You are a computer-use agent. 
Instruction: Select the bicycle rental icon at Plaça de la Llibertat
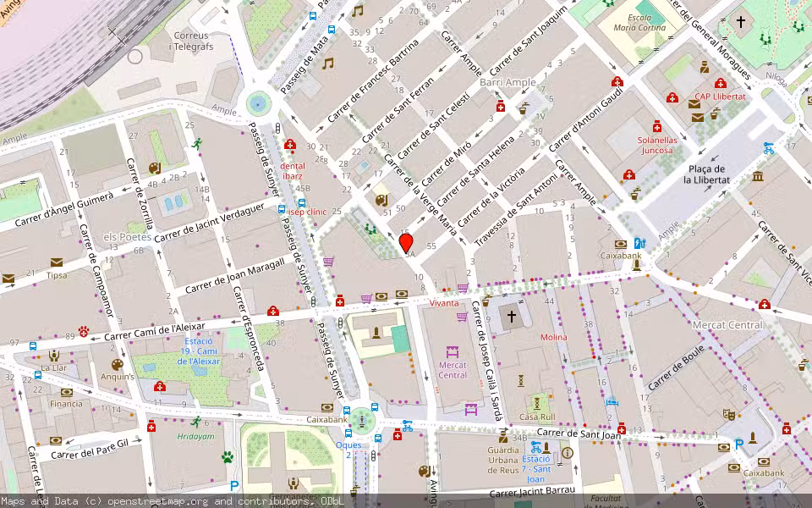coord(769,147)
